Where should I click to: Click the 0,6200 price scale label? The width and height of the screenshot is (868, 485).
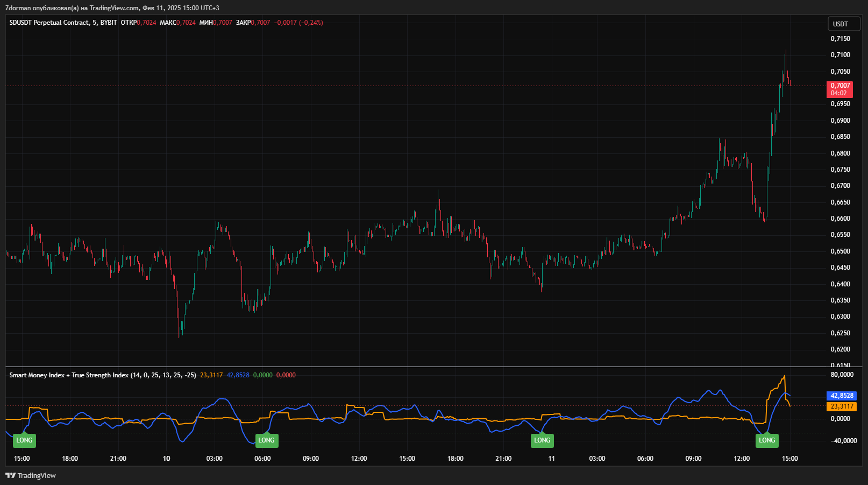841,349
